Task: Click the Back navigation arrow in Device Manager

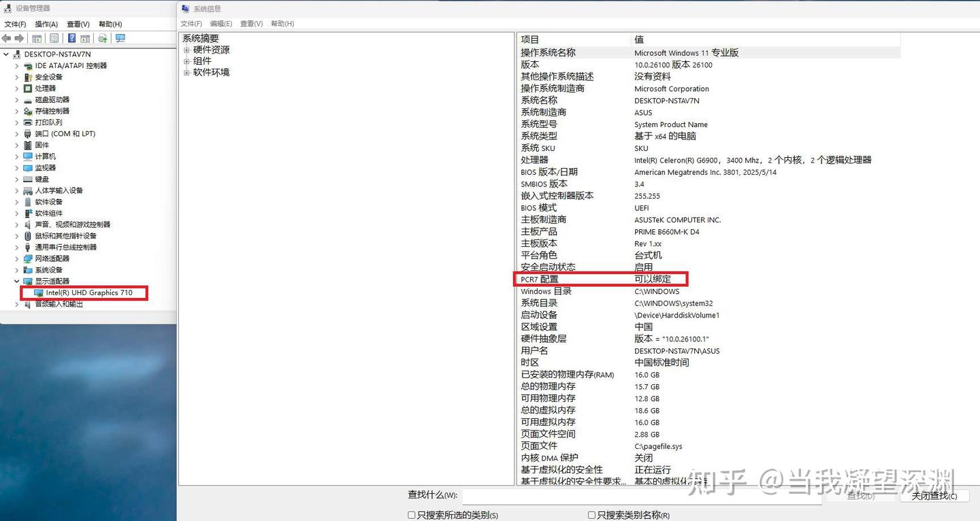Action: (7, 38)
